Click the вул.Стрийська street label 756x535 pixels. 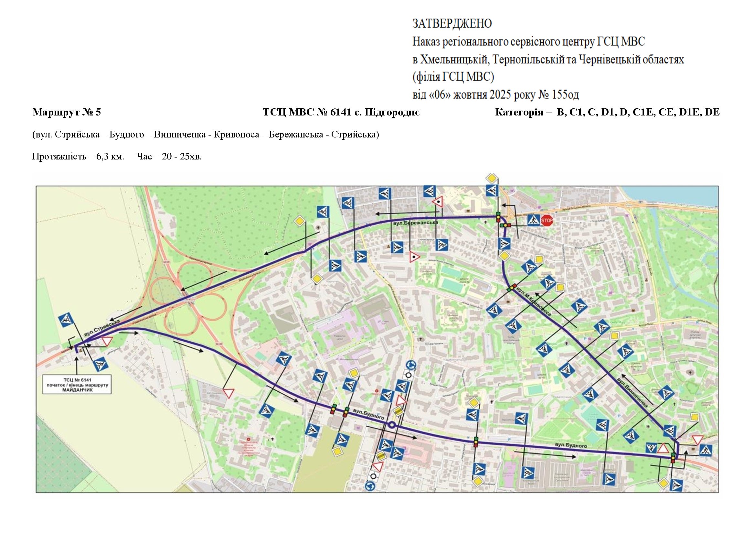(x=101, y=329)
